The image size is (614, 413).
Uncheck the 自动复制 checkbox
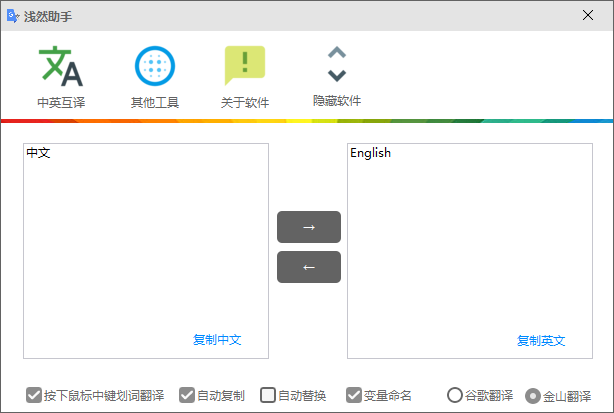click(186, 395)
